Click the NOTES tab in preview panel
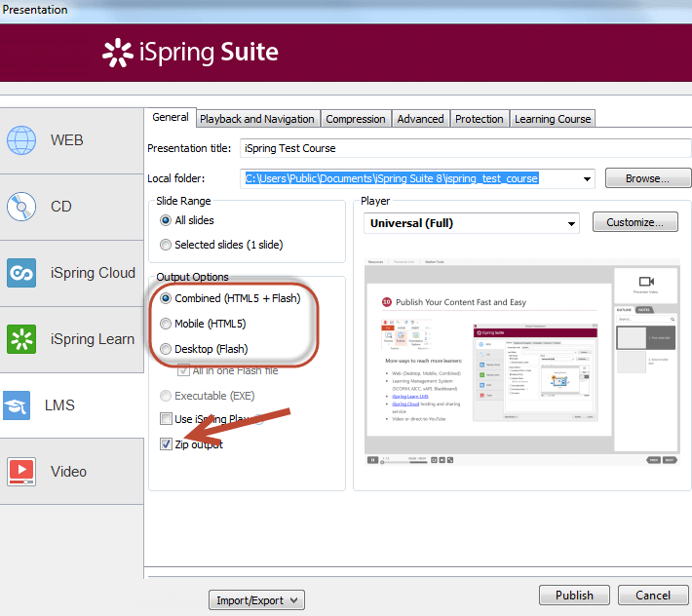Screen dimensions: 692x616 point(644,310)
